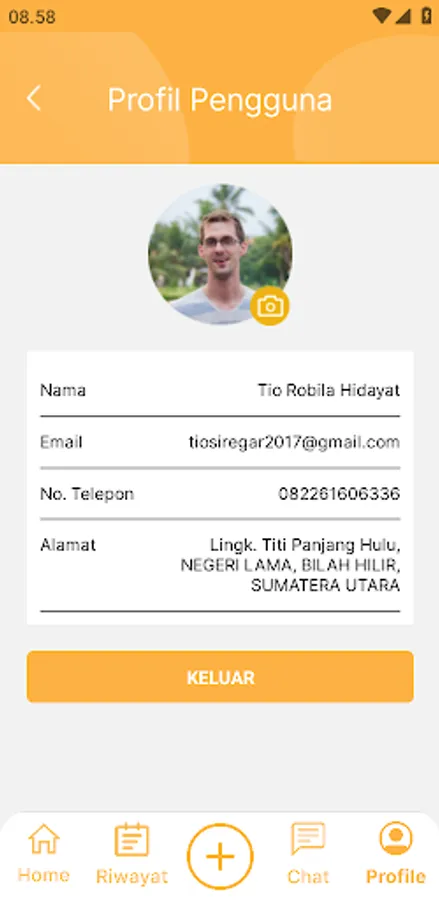This screenshot has width=439, height=900.
Task: Tap the circular plus add button
Action: point(220,856)
